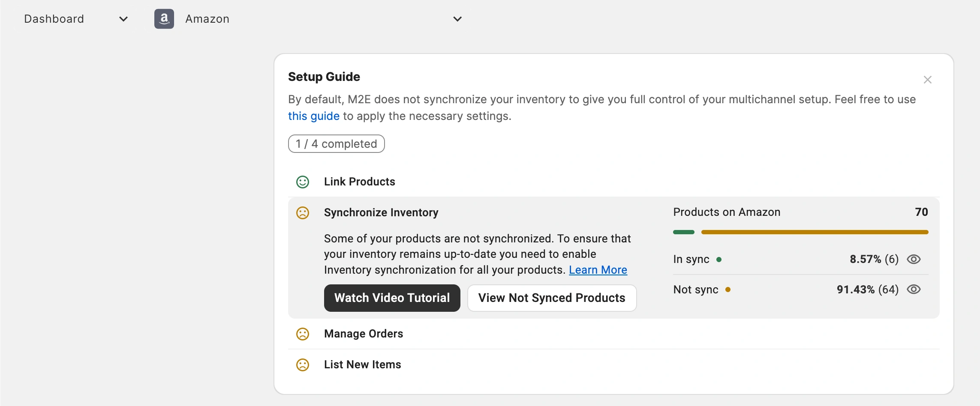This screenshot has width=980, height=406.
Task: Click the sad face icon beside Manage Orders
Action: (303, 334)
